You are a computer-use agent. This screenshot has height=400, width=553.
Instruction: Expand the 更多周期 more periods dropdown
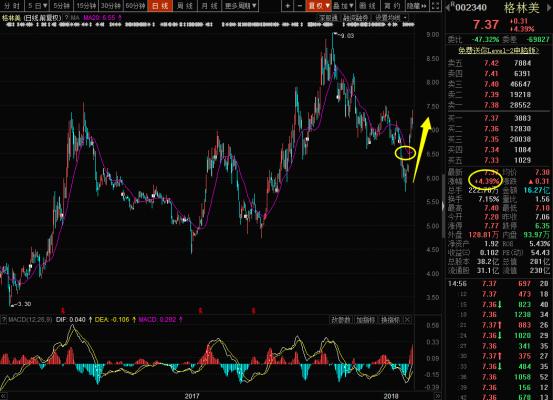click(x=241, y=6)
